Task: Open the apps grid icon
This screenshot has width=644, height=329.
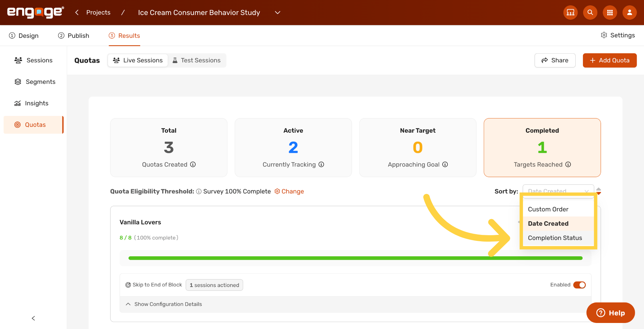Action: point(610,12)
